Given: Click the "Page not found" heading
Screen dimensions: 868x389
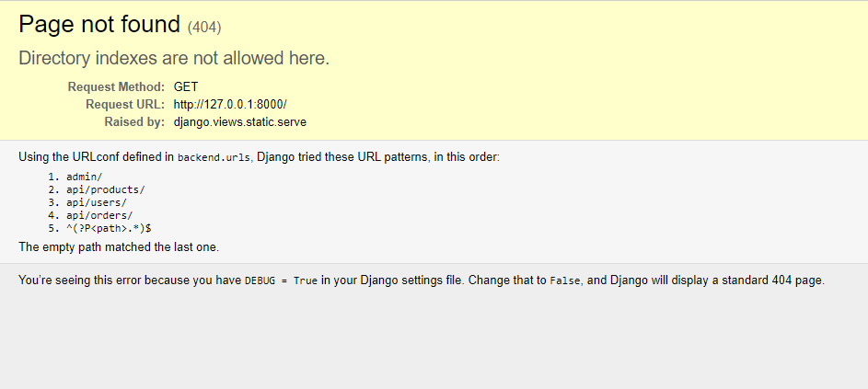Looking at the screenshot, I should [99, 25].
